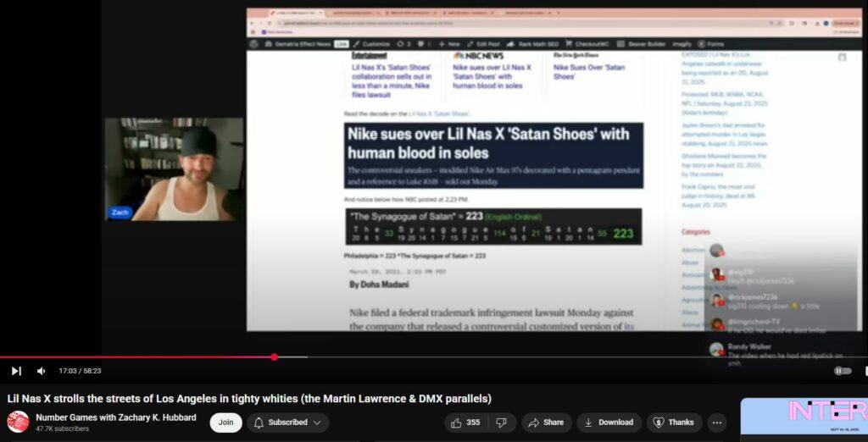Click Customize in the admin bar
The height and width of the screenshot is (442, 868).
click(x=371, y=44)
